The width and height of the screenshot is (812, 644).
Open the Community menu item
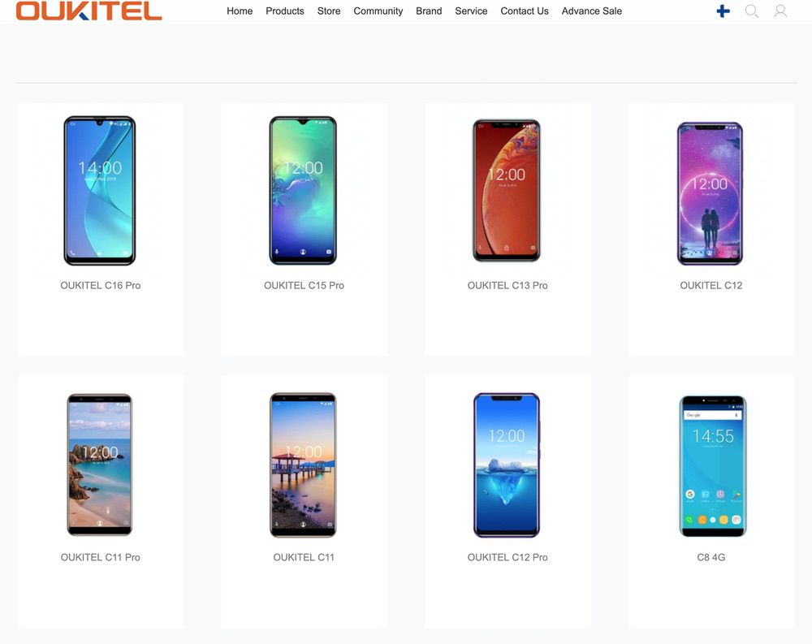point(378,11)
